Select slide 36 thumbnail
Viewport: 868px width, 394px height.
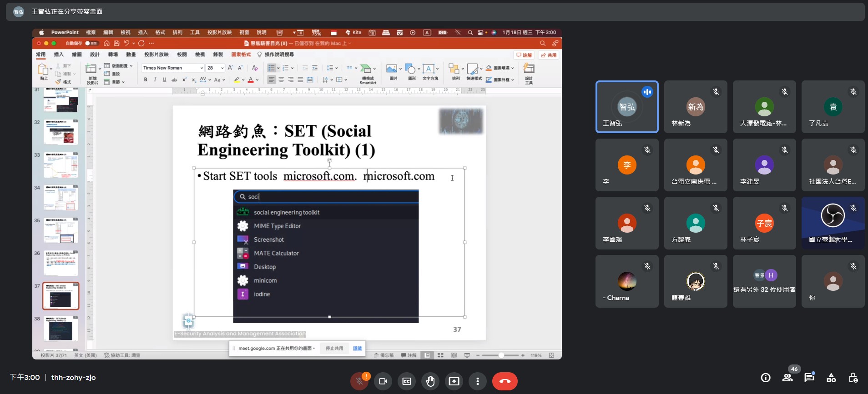tap(61, 264)
